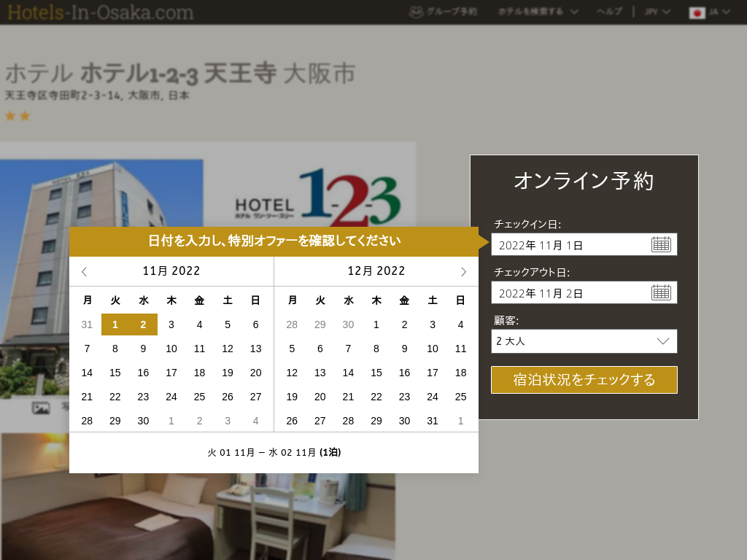Go to previous month in calendar
This screenshot has height=560, width=747.
(x=85, y=271)
